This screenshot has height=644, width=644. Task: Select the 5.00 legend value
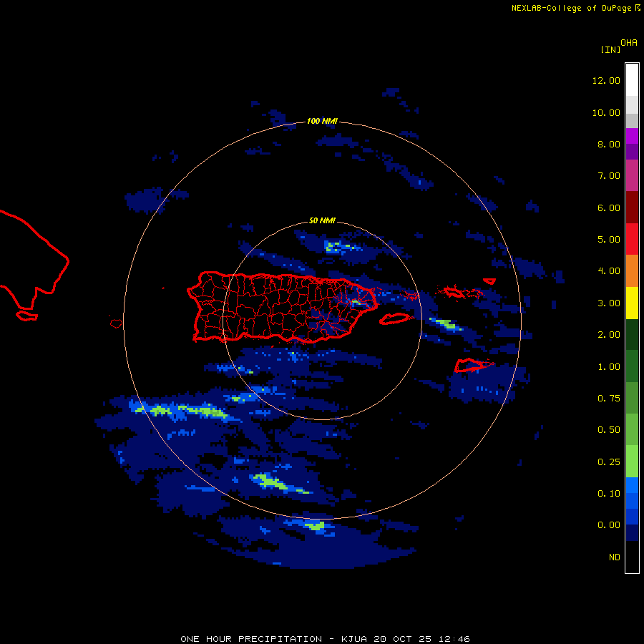pos(609,240)
